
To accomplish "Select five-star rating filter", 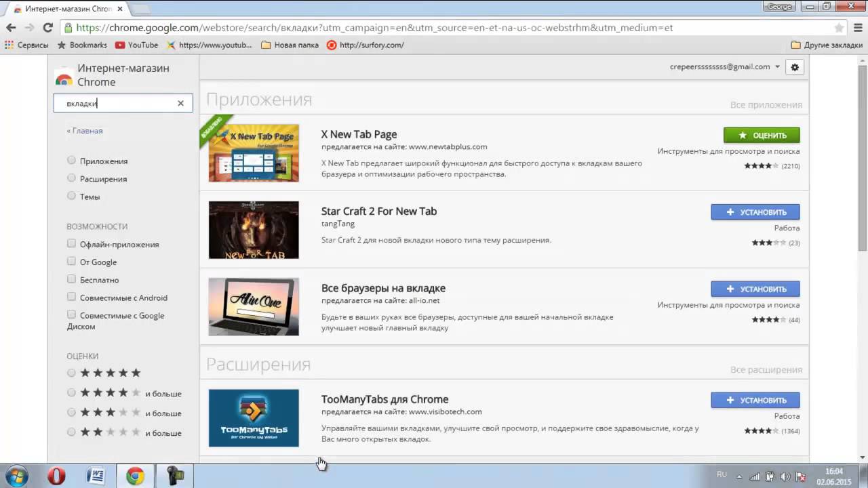I will click(71, 373).
